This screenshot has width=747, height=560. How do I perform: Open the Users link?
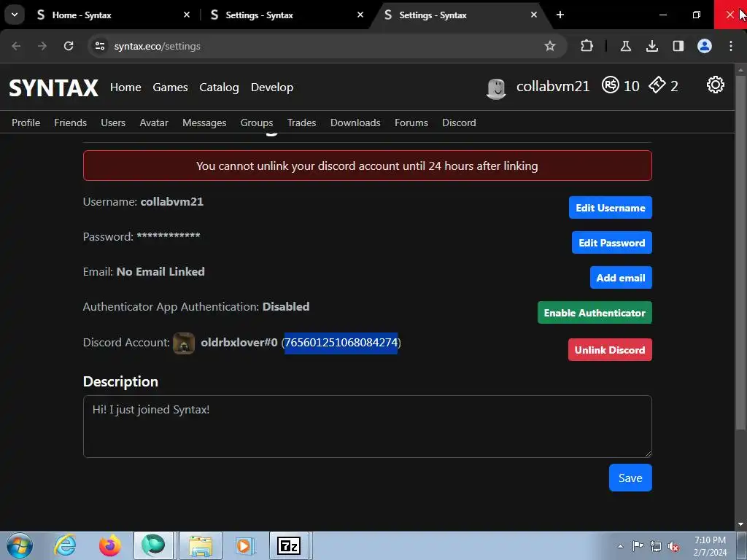(x=113, y=122)
